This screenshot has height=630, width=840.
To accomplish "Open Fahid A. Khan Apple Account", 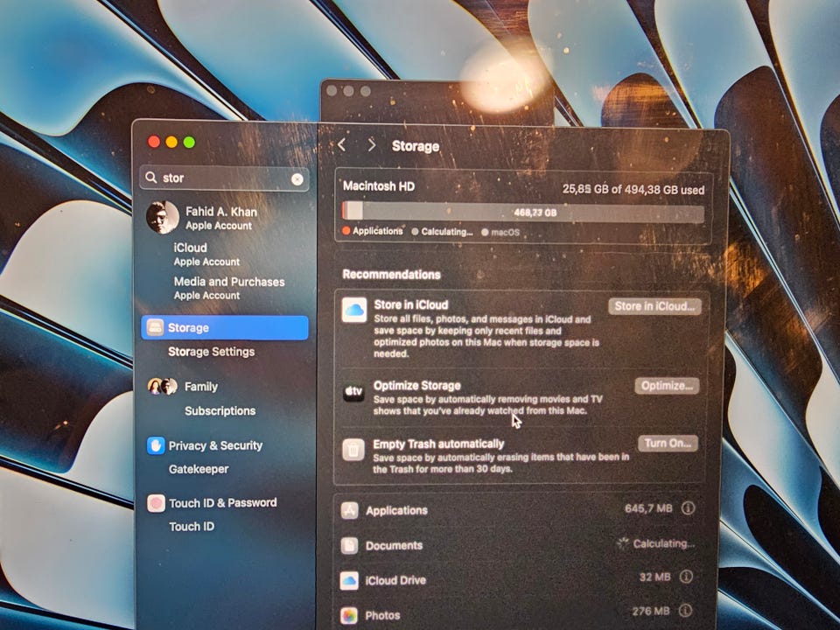I will click(x=221, y=218).
